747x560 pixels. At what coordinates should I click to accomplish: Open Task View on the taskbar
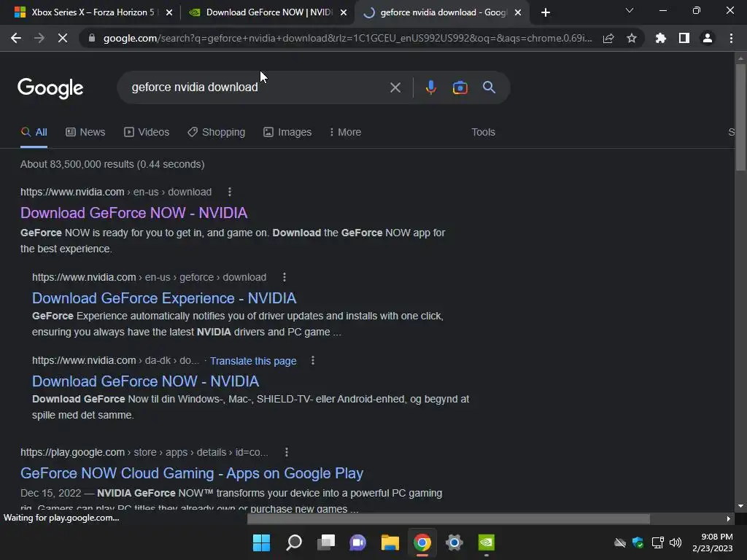pos(326,542)
